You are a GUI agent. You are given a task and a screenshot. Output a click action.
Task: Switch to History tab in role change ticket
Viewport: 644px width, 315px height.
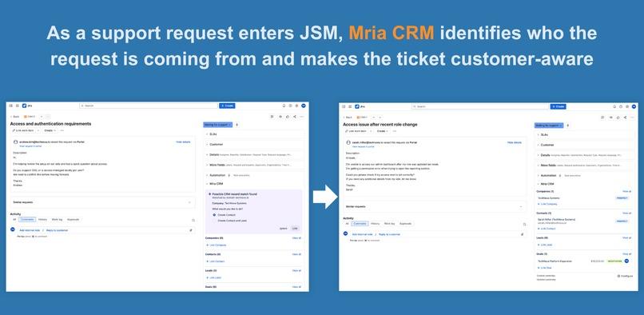(375, 224)
